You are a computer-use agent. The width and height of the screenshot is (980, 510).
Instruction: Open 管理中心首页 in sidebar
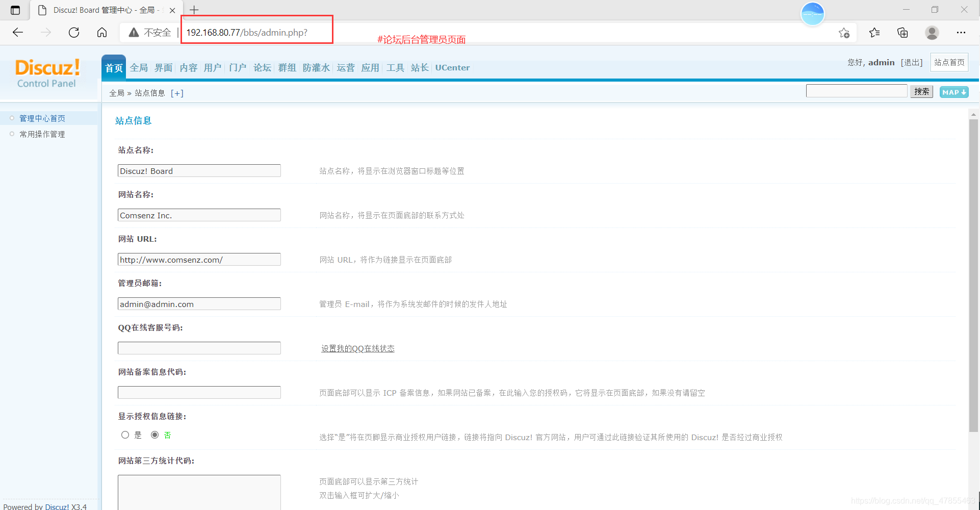[42, 118]
